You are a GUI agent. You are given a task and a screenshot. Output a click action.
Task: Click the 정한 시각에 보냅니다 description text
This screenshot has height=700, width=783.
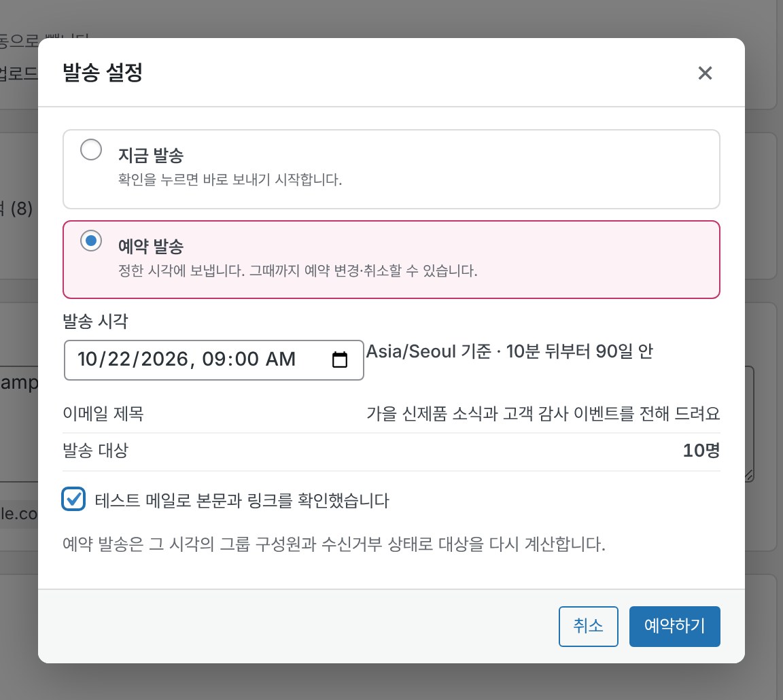pyautogui.click(x=298, y=270)
